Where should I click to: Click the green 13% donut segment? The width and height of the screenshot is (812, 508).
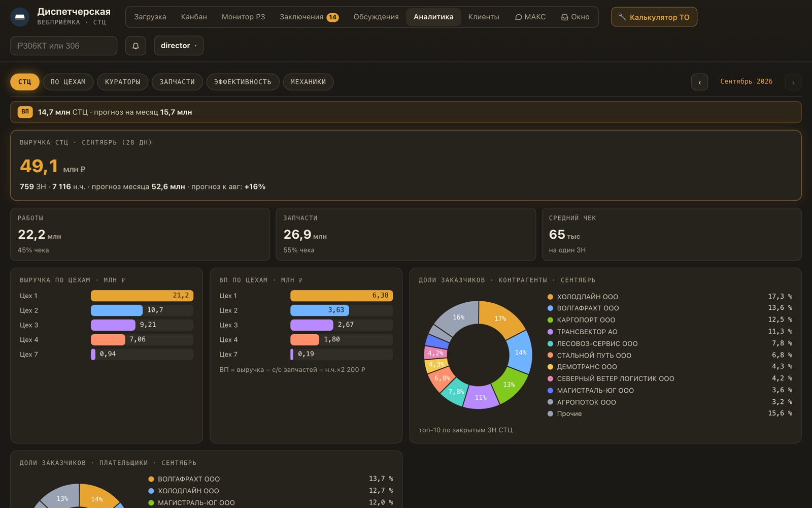(x=509, y=385)
